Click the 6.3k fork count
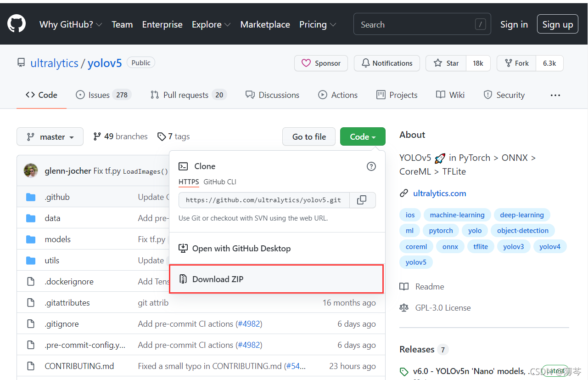The width and height of the screenshot is (588, 380). point(550,63)
